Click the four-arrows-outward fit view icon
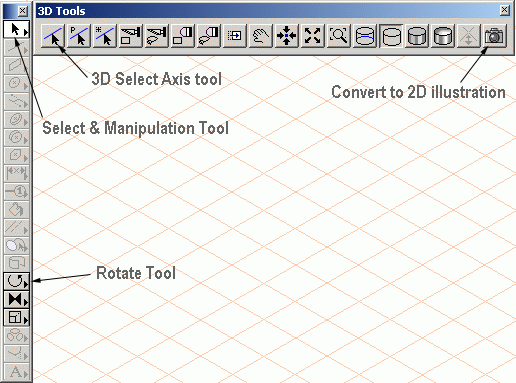 [313, 36]
